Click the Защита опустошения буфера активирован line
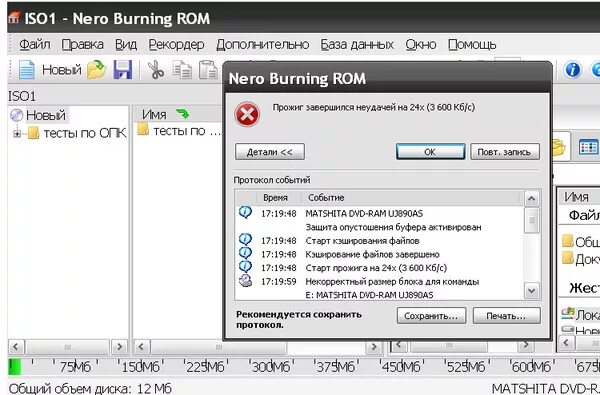Viewport: 600px width, 395px height. coord(393,227)
